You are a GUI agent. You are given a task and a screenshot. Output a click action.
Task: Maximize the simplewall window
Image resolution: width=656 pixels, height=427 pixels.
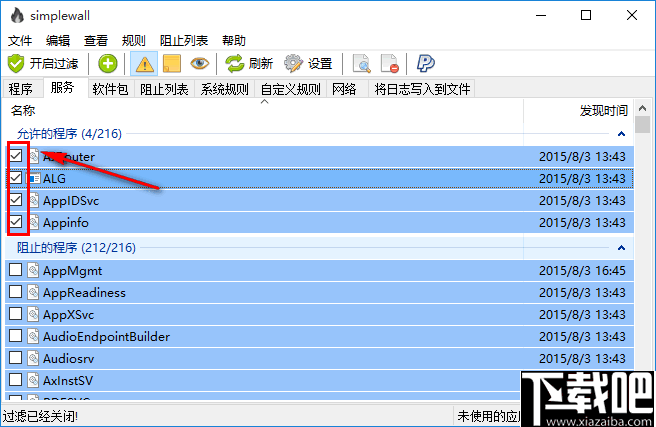click(x=586, y=15)
